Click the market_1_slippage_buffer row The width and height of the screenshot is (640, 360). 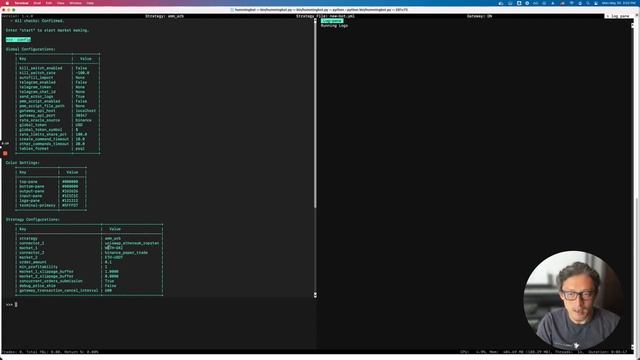pyautogui.click(x=89, y=271)
